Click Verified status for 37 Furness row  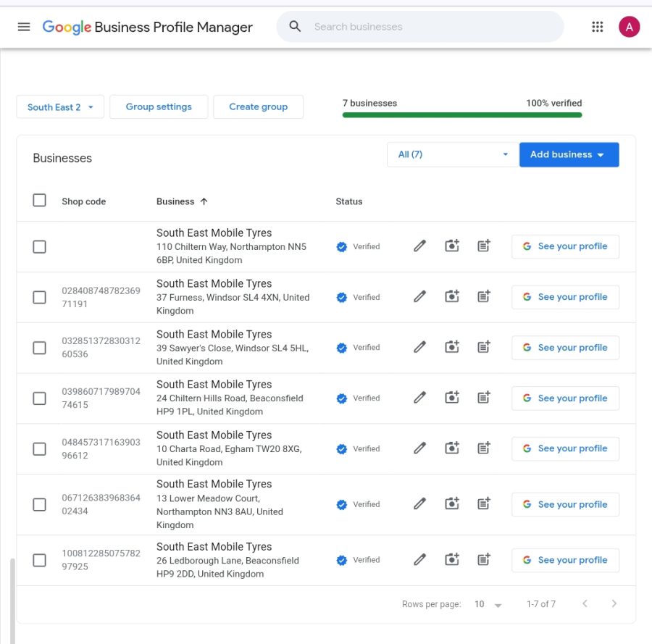(358, 297)
